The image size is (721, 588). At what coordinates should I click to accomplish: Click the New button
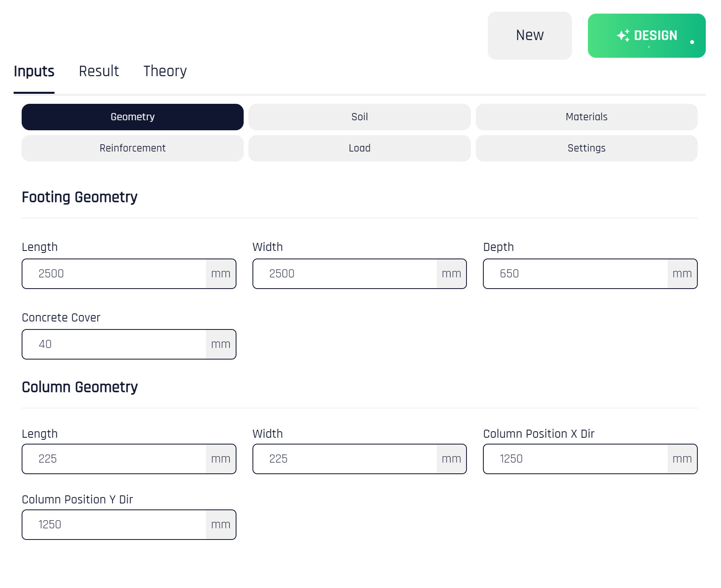coord(529,35)
